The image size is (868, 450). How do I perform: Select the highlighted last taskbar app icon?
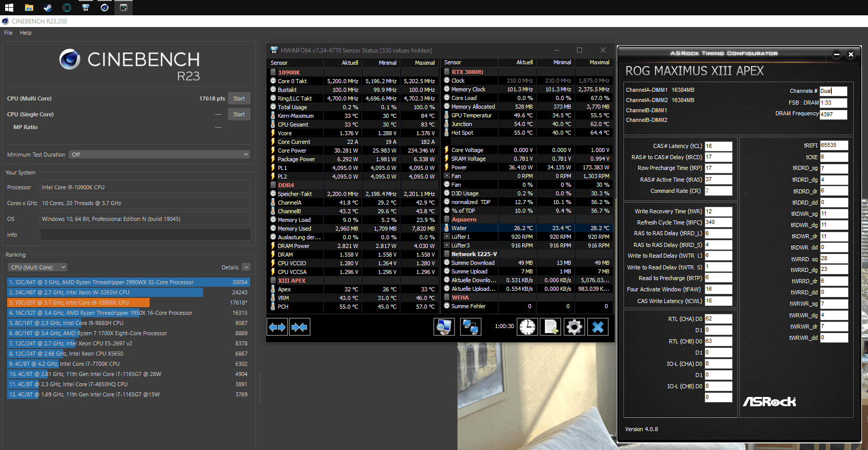click(124, 8)
